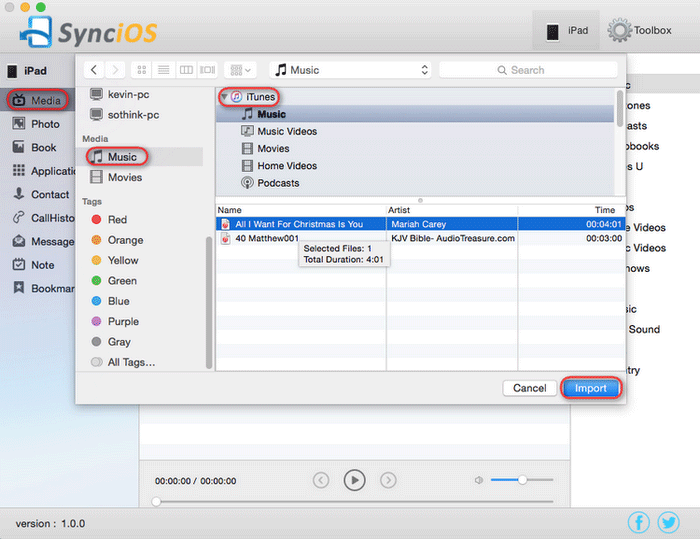Switch dialog to cover flow view
The height and width of the screenshot is (539, 700).
207,70
